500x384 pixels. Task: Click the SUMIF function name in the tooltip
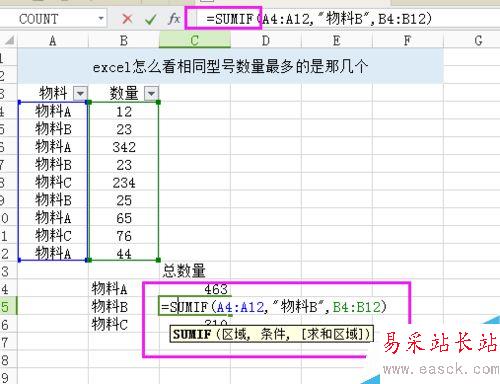click(x=192, y=334)
